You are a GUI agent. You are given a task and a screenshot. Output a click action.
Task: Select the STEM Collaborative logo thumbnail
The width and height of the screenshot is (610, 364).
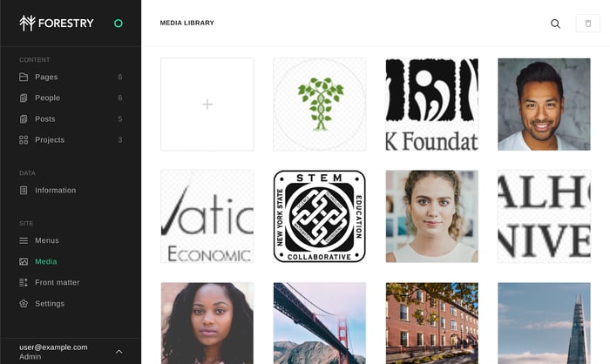click(x=320, y=216)
